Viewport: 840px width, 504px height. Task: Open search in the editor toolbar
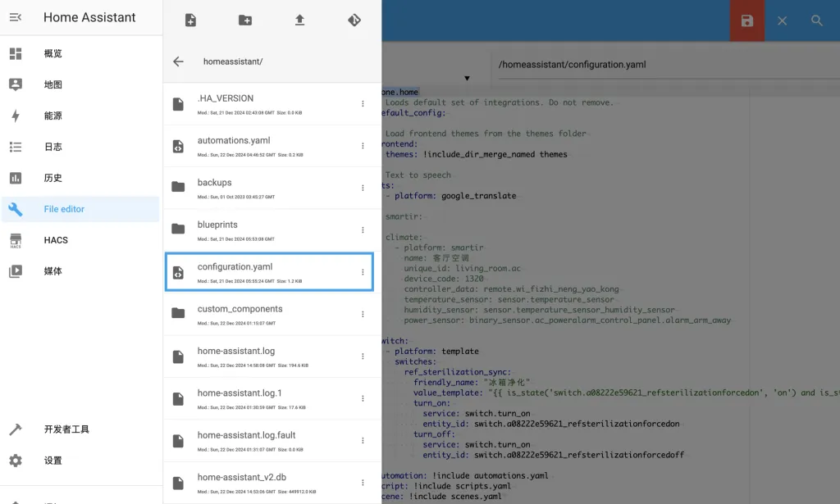coord(816,20)
